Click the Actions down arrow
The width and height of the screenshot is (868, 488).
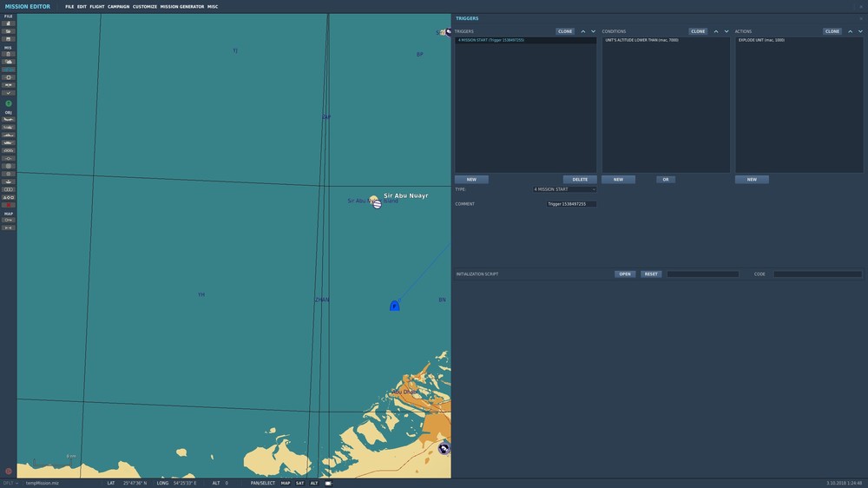coord(860,31)
